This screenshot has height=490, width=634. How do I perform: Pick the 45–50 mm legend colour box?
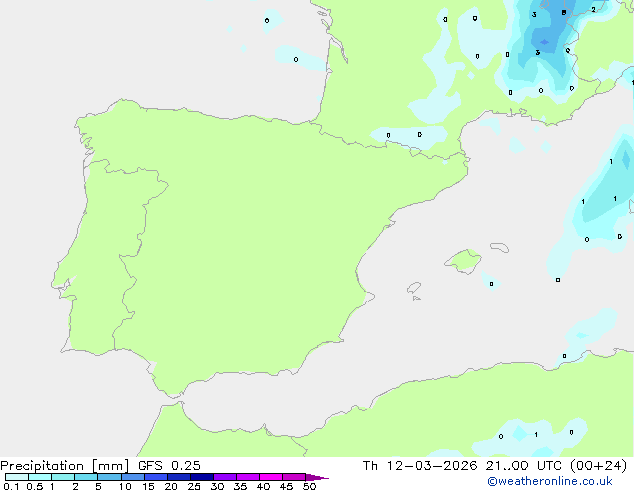pyautogui.click(x=294, y=477)
